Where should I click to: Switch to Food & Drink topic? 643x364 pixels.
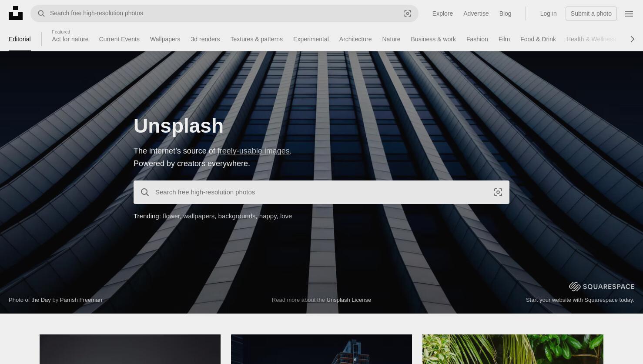point(538,39)
